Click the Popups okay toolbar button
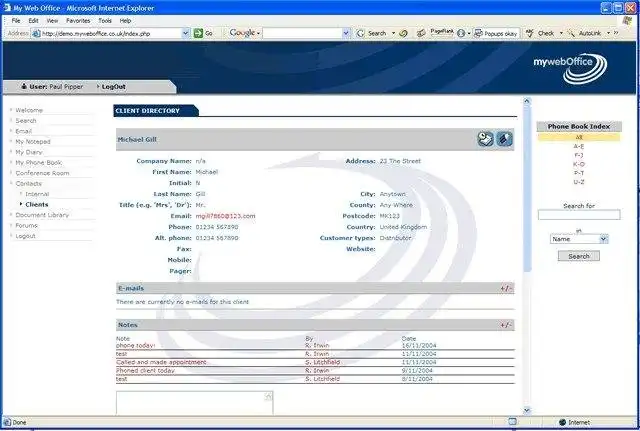Image resolution: width=640 pixels, height=431 pixels. tap(496, 33)
